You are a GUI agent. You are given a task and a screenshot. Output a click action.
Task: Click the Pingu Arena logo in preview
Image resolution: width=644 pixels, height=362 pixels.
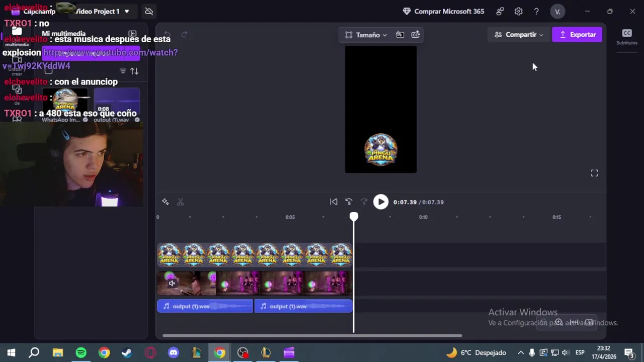point(381,150)
